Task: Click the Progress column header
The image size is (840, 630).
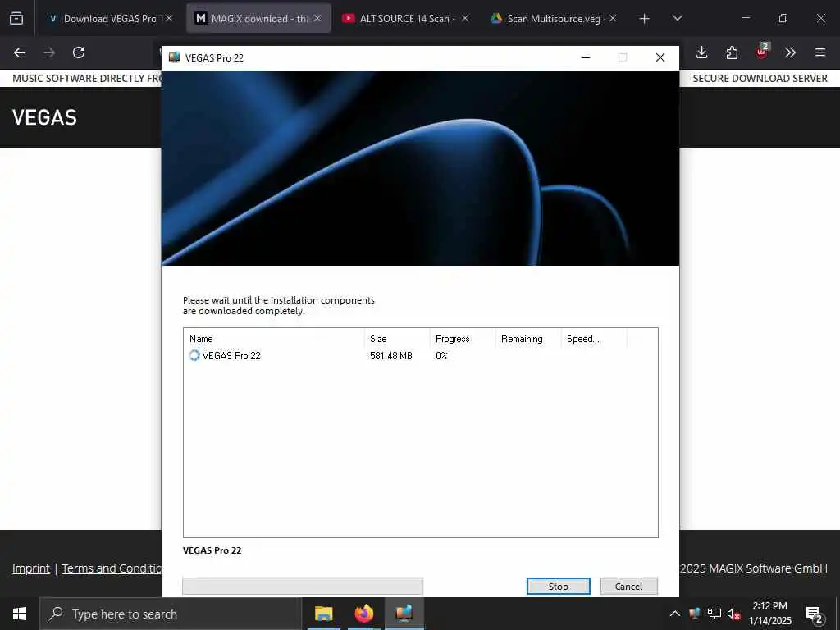Action: pos(462,339)
